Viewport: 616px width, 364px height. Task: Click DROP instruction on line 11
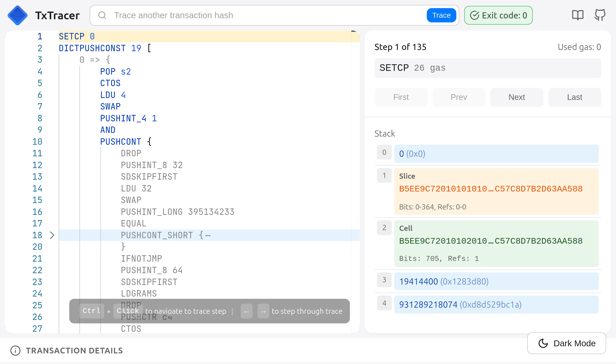[131, 153]
